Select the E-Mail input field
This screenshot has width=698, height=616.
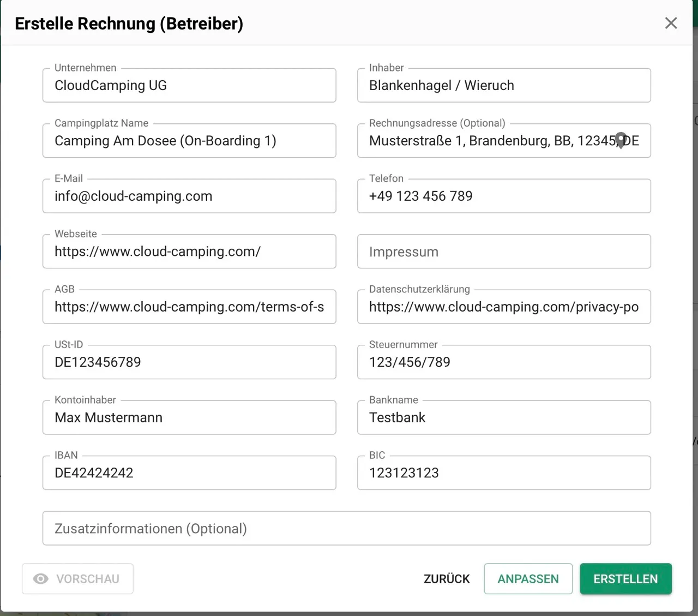coord(189,196)
